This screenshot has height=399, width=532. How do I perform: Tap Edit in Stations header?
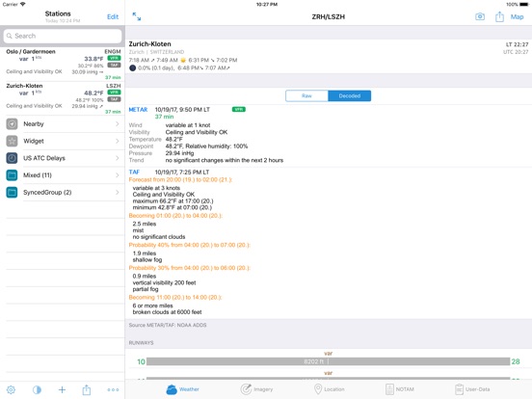coord(113,17)
